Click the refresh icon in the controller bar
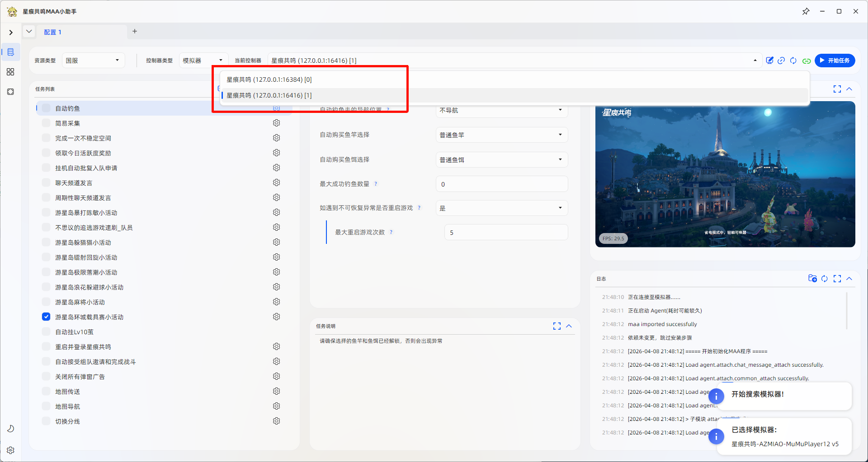This screenshot has height=462, width=868. [793, 61]
